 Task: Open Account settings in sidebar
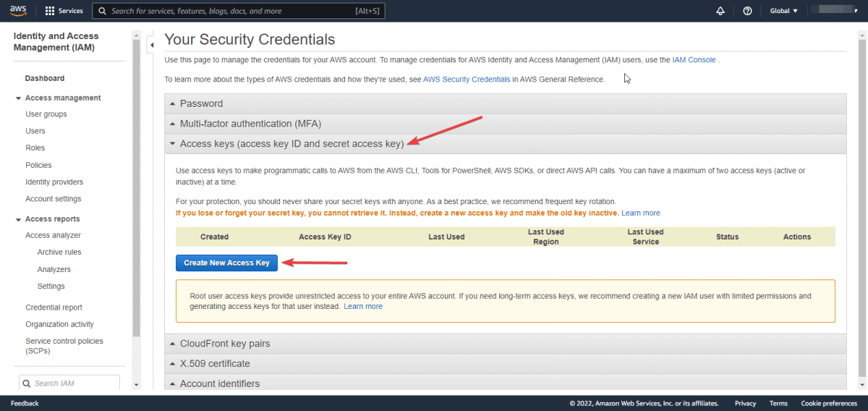pyautogui.click(x=53, y=199)
